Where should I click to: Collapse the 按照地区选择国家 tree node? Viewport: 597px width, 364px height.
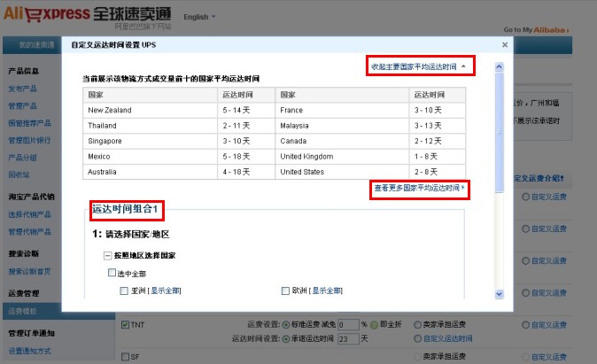tap(107, 255)
